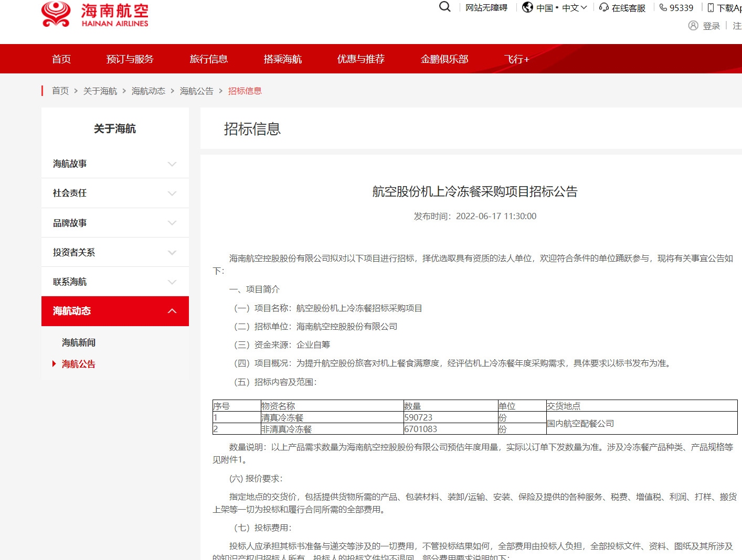
Task: Click the 关于海航 breadcrumb link
Action: click(x=100, y=91)
